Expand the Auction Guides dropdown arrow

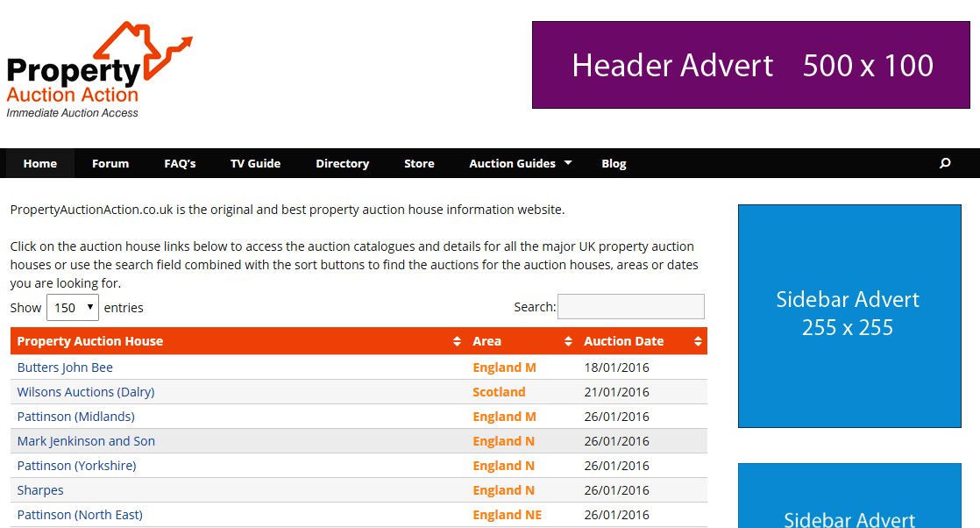tap(568, 162)
